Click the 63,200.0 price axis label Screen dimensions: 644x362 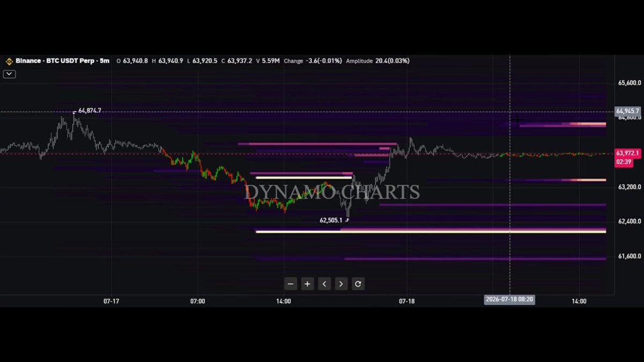coord(630,187)
